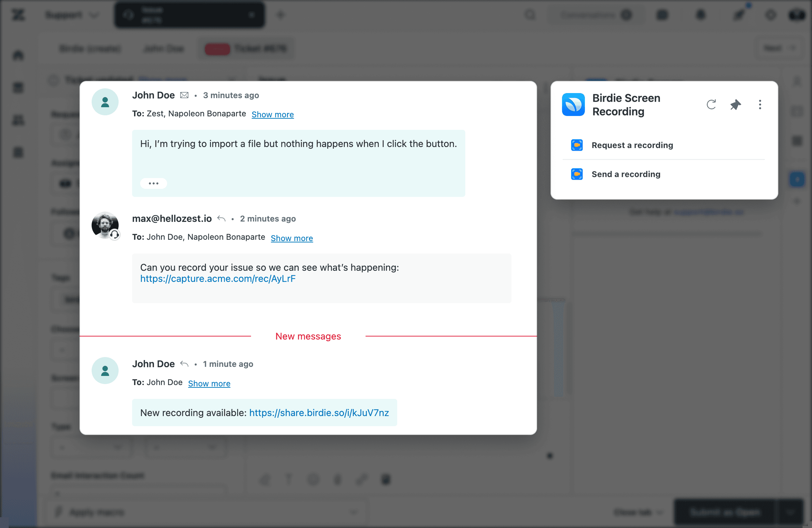Close the open ticket tab
Viewport: 812px width, 528px height.
(x=252, y=15)
